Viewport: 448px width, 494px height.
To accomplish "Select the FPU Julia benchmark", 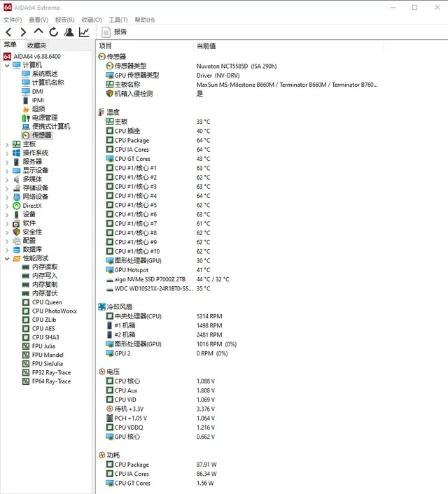I will pos(43,346).
